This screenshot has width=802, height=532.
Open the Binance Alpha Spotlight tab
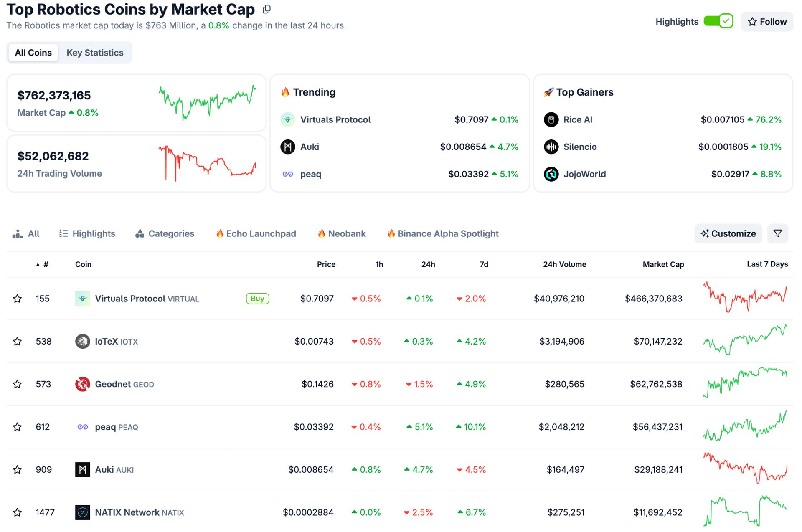click(x=443, y=233)
